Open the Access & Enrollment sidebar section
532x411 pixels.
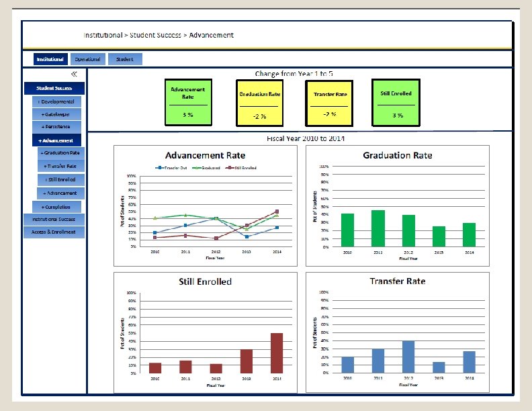tap(54, 232)
